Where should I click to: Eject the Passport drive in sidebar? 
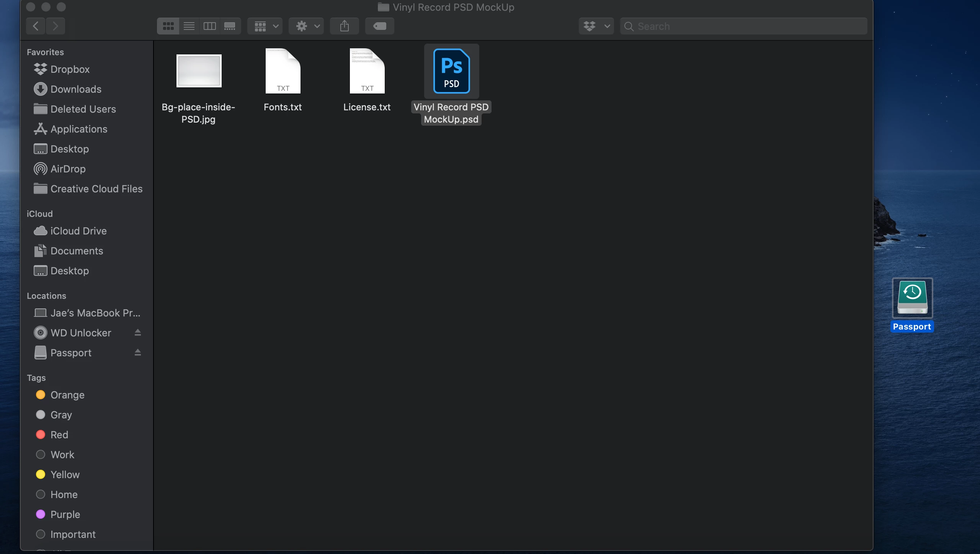click(x=138, y=352)
